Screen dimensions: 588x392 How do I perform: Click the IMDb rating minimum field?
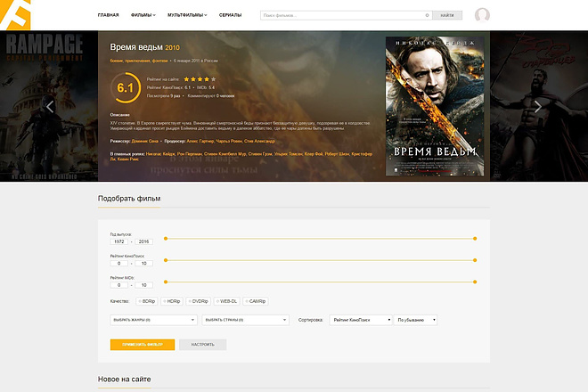(118, 285)
